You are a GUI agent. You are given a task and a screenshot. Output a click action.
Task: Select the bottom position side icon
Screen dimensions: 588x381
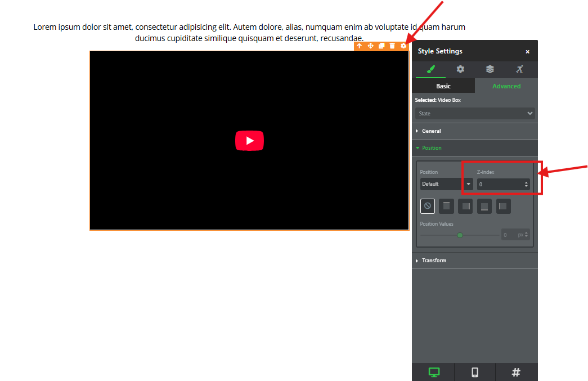click(x=484, y=206)
